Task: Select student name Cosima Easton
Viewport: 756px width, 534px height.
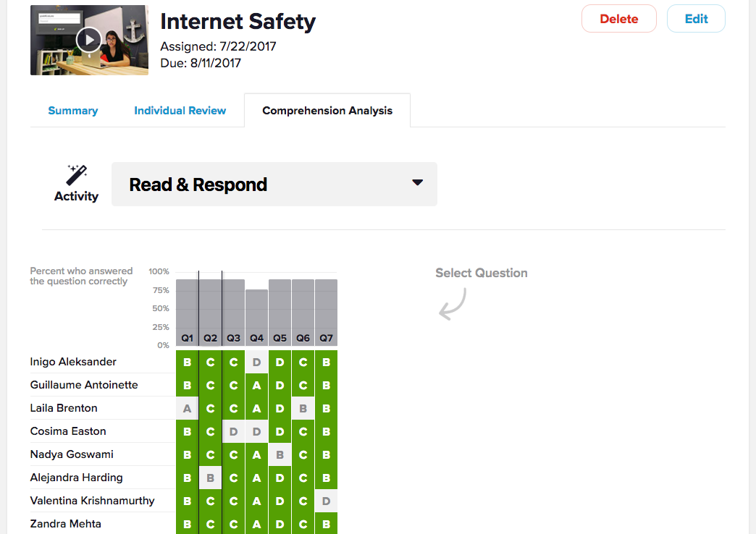Action: pyautogui.click(x=68, y=431)
